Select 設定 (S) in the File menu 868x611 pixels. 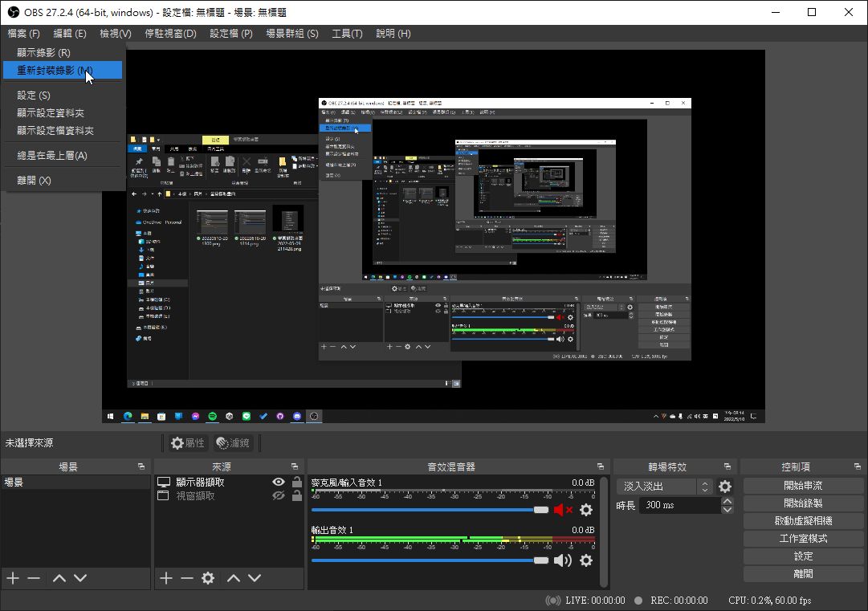[x=63, y=96]
